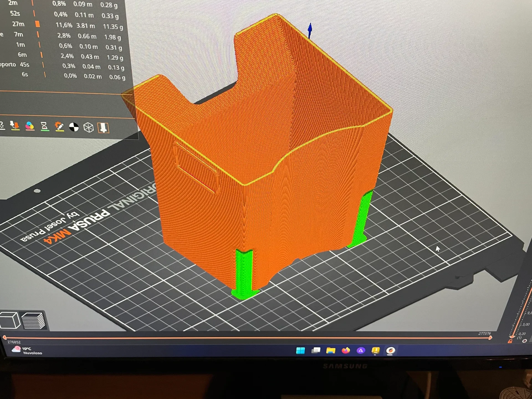The image size is (532, 399).
Task: Open File Explorer from the taskbar
Action: (331, 351)
